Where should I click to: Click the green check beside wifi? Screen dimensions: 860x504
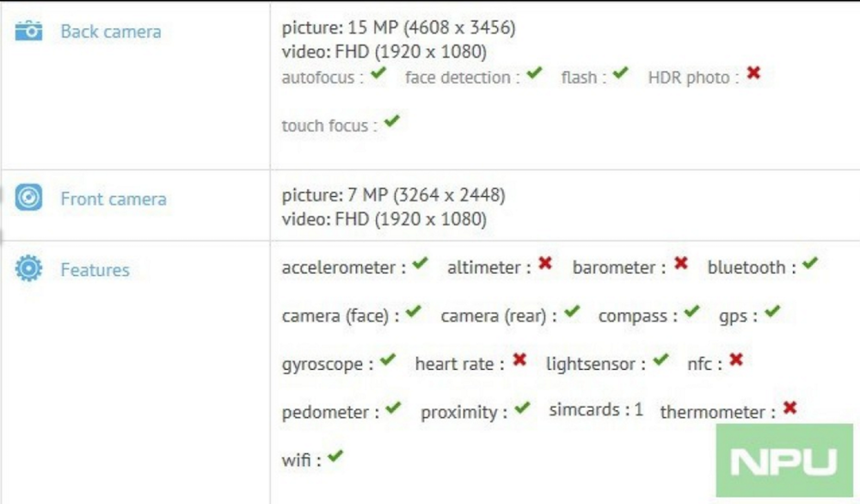click(x=335, y=457)
